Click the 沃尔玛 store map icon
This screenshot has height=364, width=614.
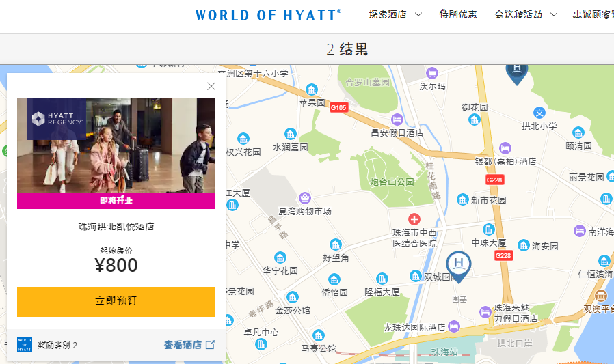431,73
